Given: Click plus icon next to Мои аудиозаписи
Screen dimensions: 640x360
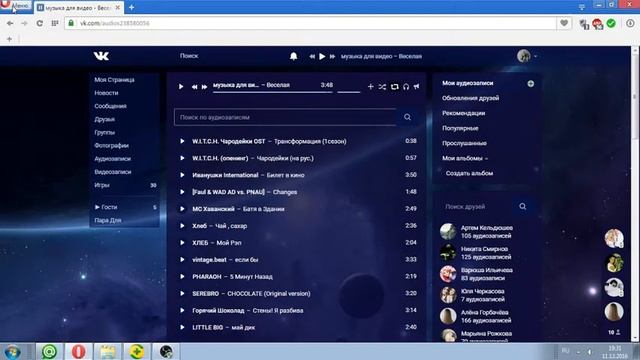Looking at the screenshot, I should (x=531, y=84).
